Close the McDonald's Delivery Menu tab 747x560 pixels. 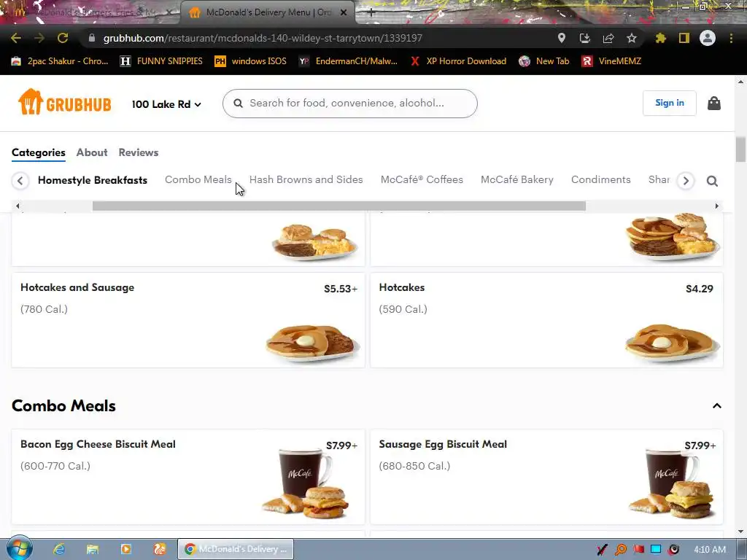coord(344,12)
